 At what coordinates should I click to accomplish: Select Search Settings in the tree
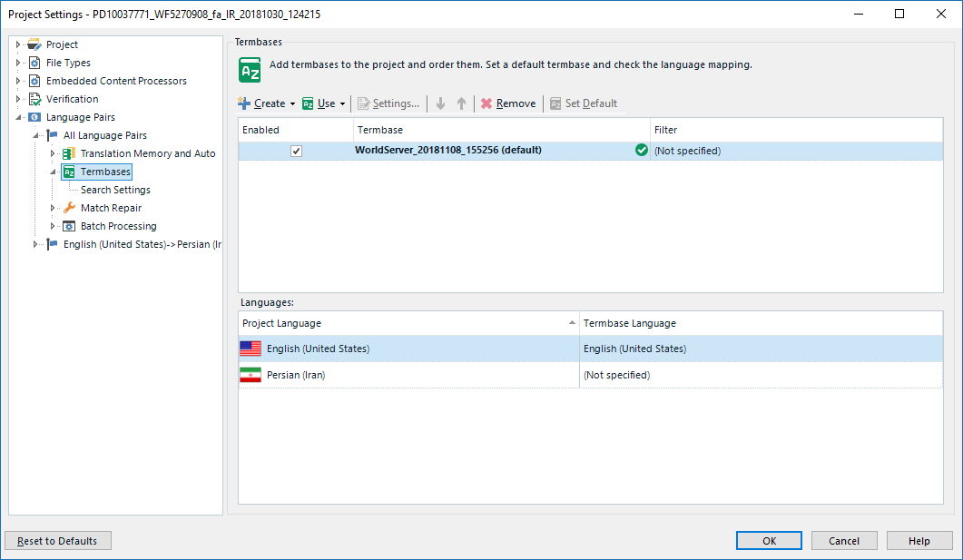(115, 190)
